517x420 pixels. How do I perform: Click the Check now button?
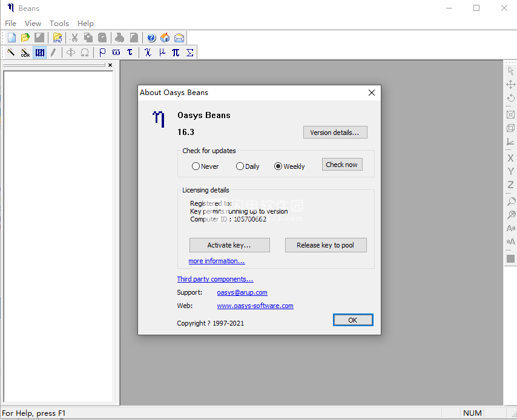pos(342,165)
